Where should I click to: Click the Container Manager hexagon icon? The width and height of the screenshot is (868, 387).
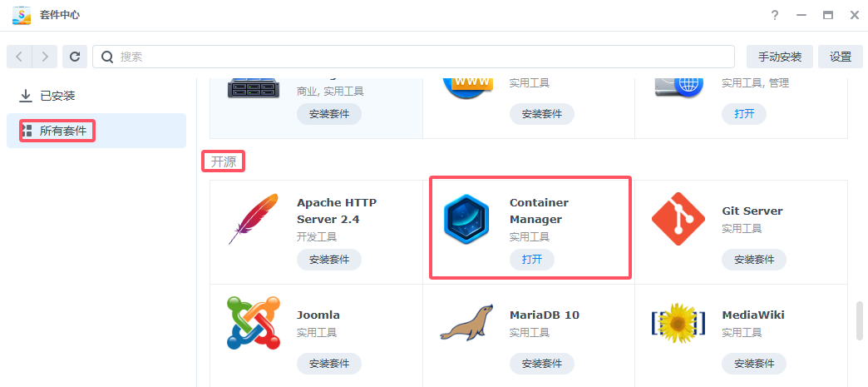click(x=466, y=221)
